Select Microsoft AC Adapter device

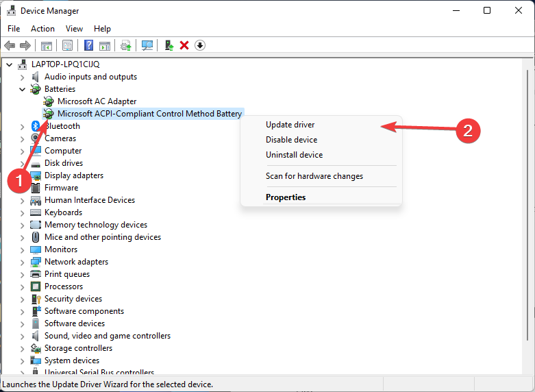(97, 101)
